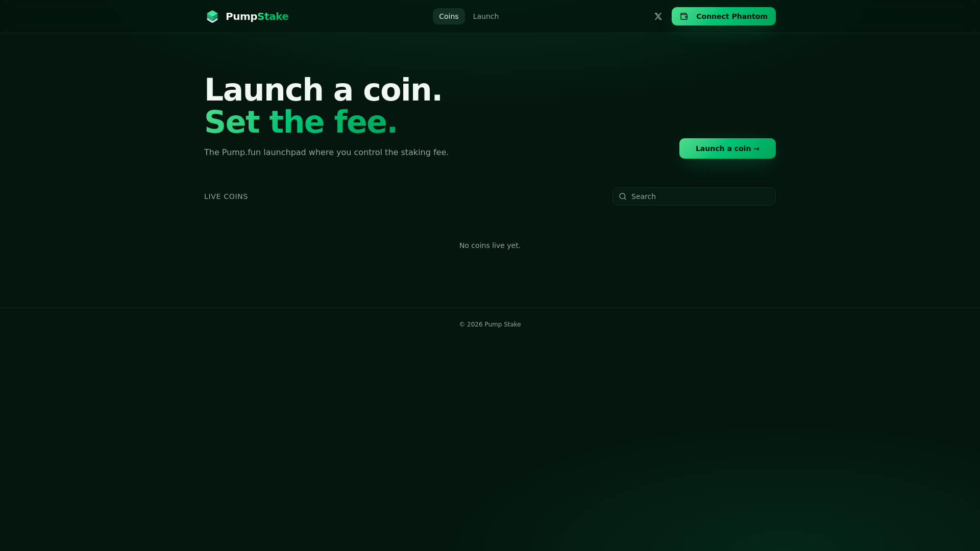Click the PumpStake stacked-layers logo icon

click(x=212, y=16)
